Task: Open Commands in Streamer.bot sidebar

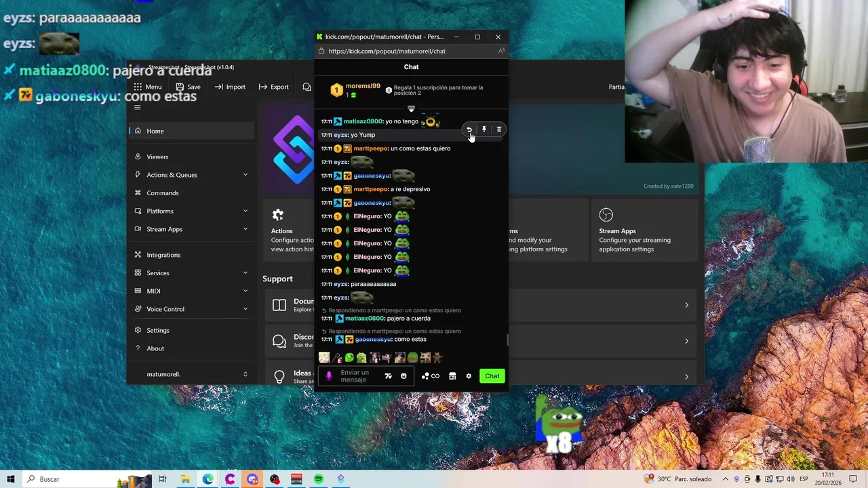Action: [x=191, y=193]
